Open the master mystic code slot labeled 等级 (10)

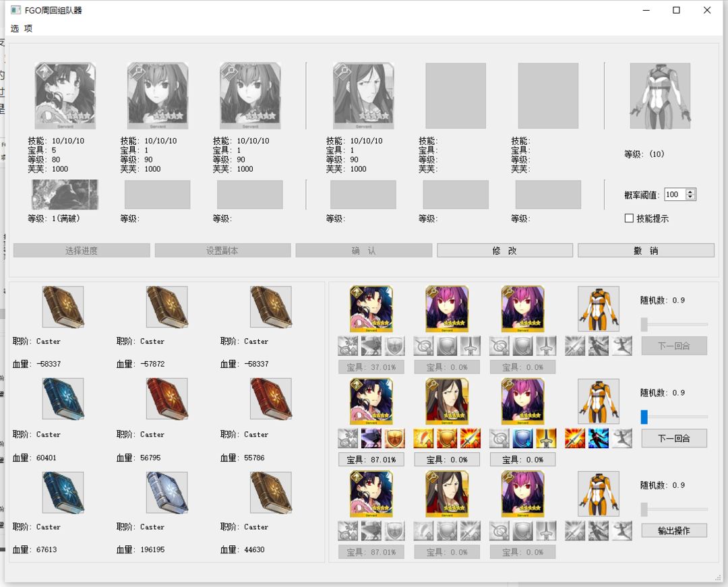tap(660, 96)
